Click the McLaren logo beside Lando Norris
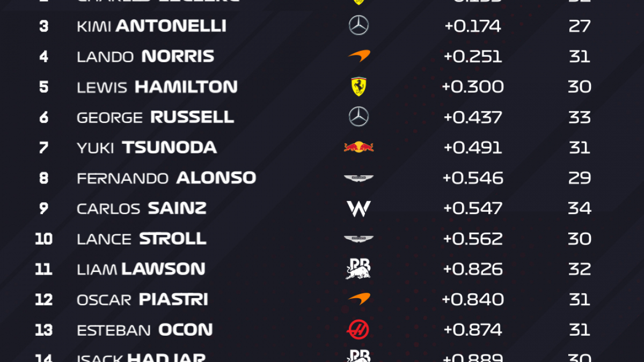The image size is (644, 362). [358, 56]
